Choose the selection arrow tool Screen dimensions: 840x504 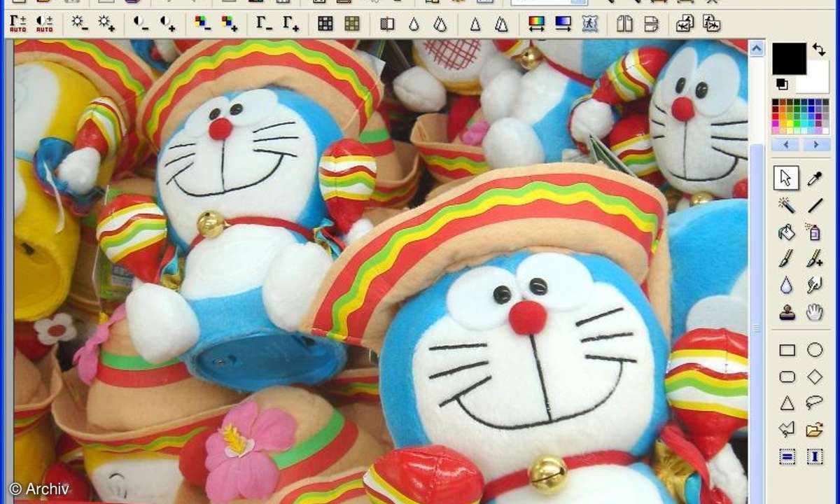pyautogui.click(x=786, y=178)
